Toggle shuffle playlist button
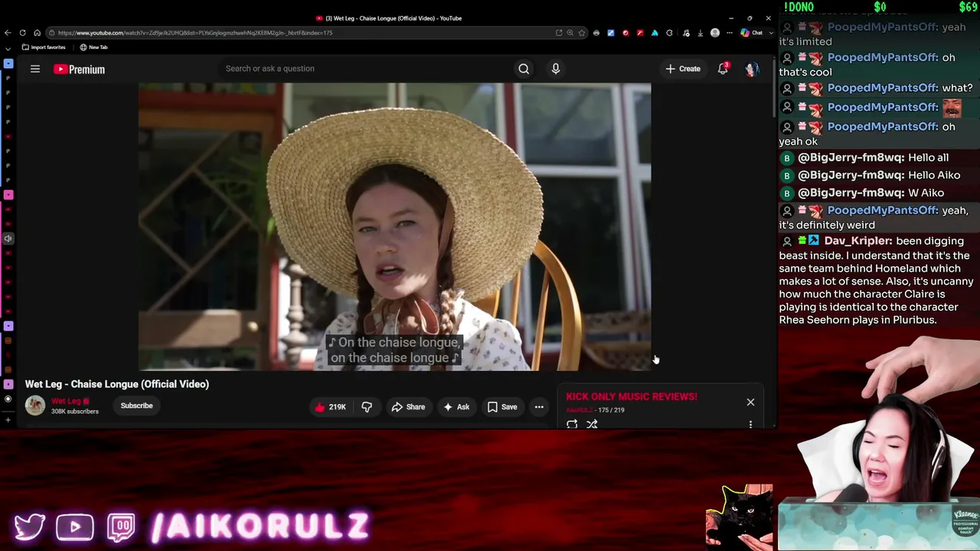The image size is (980, 551). (592, 424)
